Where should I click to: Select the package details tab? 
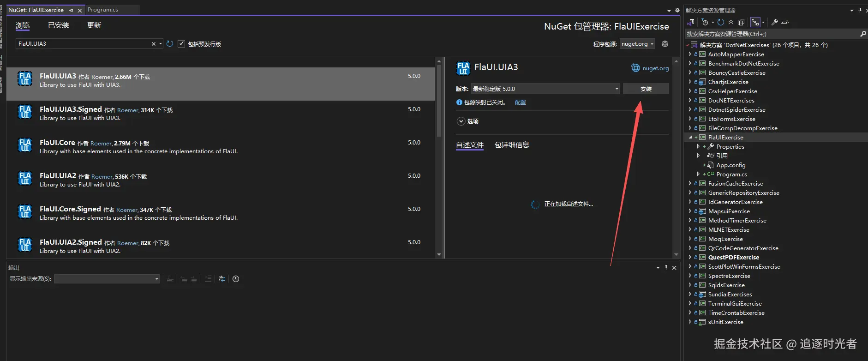click(x=512, y=145)
